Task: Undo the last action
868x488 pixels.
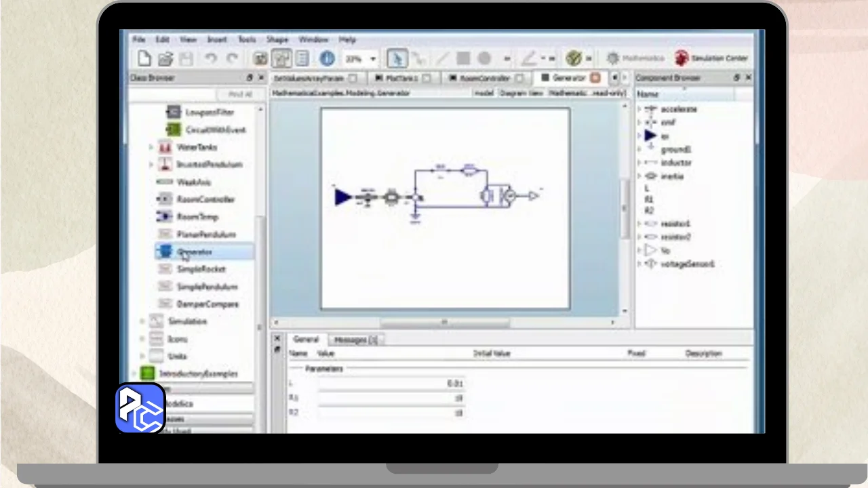Action: click(x=211, y=59)
